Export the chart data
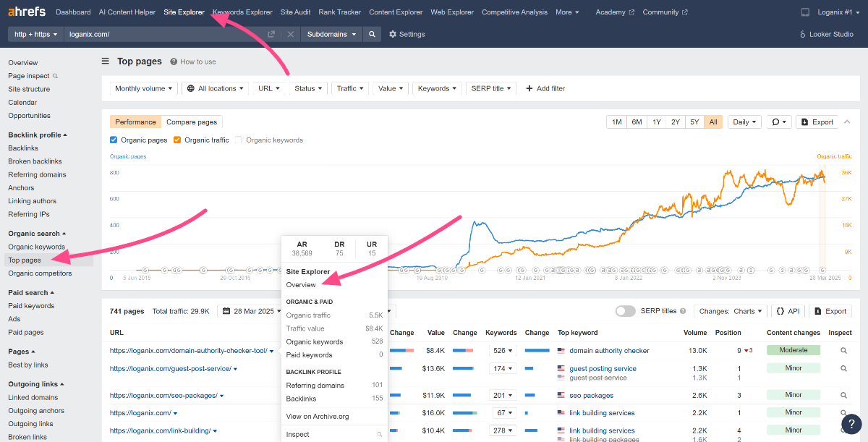 tap(817, 122)
